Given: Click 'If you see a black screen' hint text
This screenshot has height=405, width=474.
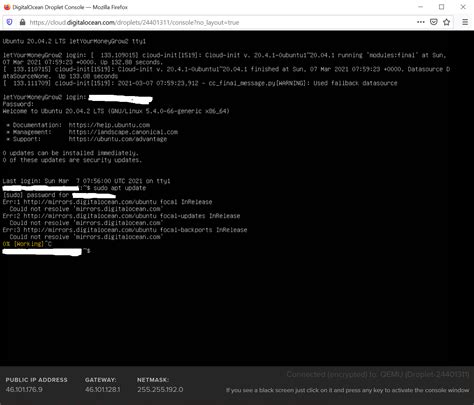Looking at the screenshot, I should click(347, 390).
